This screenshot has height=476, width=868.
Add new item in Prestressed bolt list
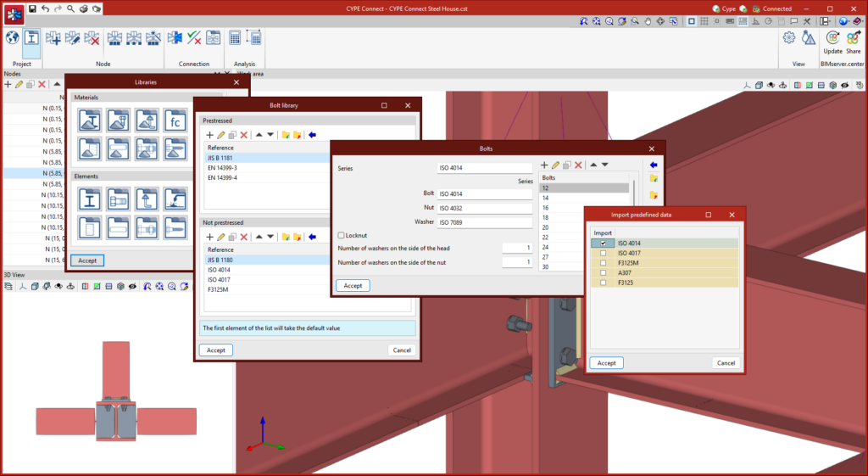pos(209,135)
